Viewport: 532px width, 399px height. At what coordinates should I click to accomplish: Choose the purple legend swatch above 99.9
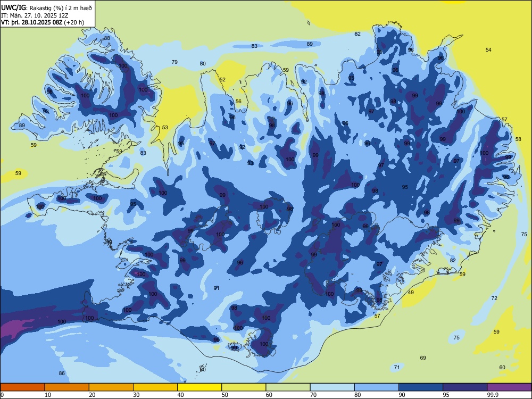[x=509, y=387]
